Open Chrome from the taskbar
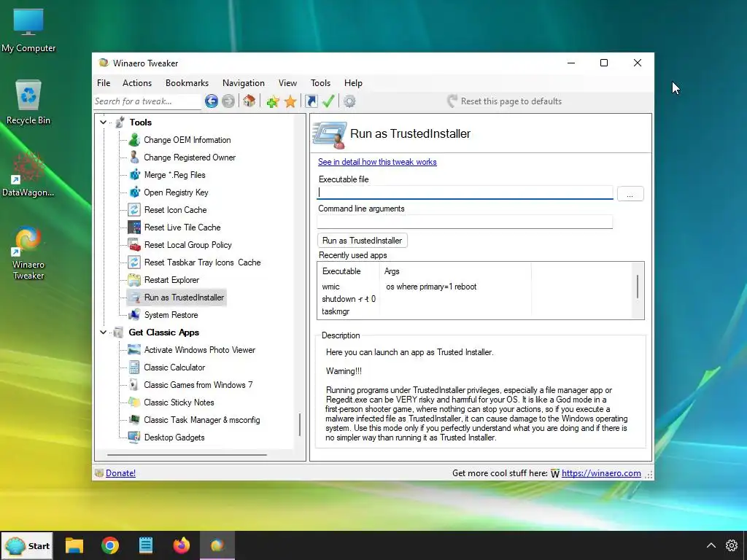This screenshot has width=747, height=560. [x=110, y=545]
